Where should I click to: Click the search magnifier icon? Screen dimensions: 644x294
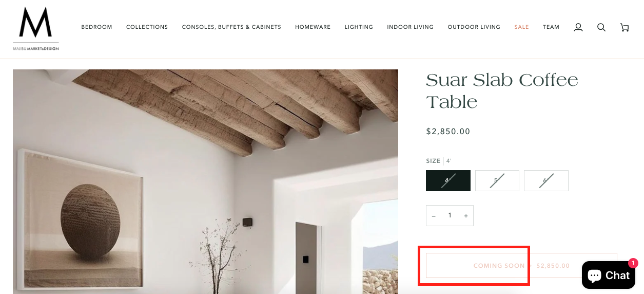tap(601, 27)
